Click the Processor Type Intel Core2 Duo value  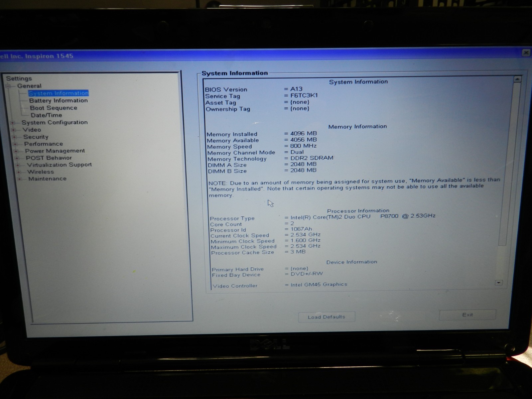pos(363,216)
